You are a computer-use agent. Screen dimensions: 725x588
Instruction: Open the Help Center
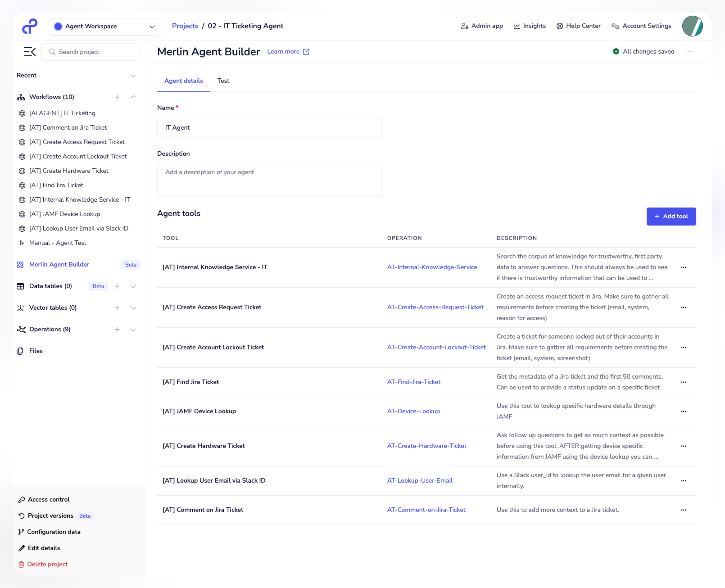pos(578,26)
